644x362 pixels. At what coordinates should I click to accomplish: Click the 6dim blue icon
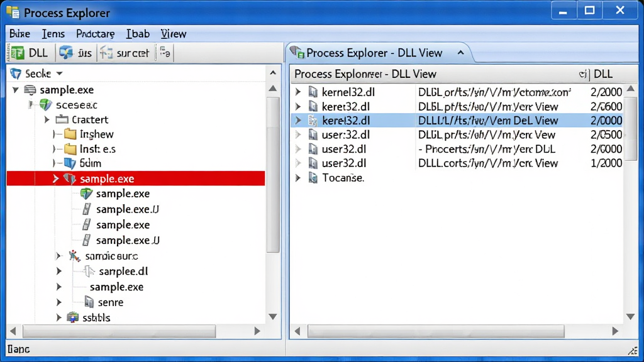click(70, 163)
